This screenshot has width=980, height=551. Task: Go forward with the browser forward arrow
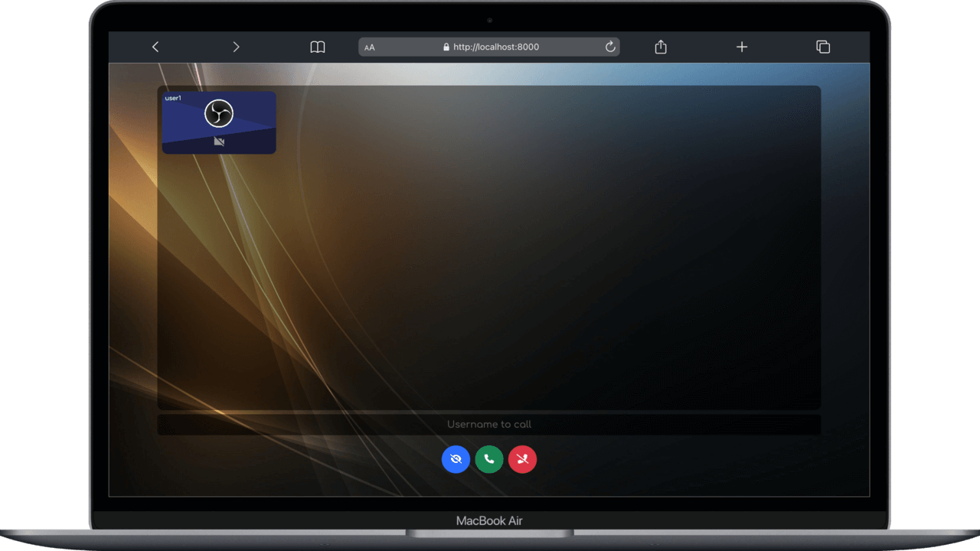click(236, 47)
